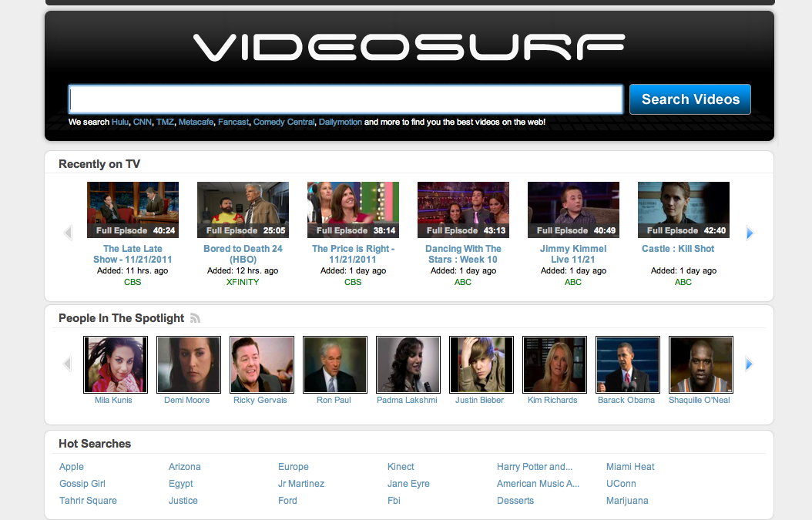Select Mila Kunis photo
812x520 pixels.
pyautogui.click(x=116, y=364)
